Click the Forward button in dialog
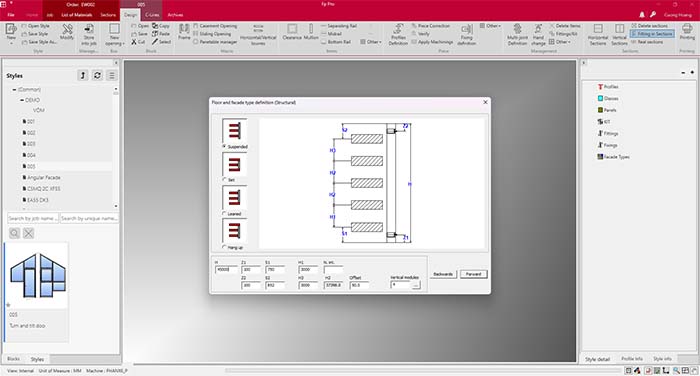The image size is (700, 376). (x=474, y=274)
